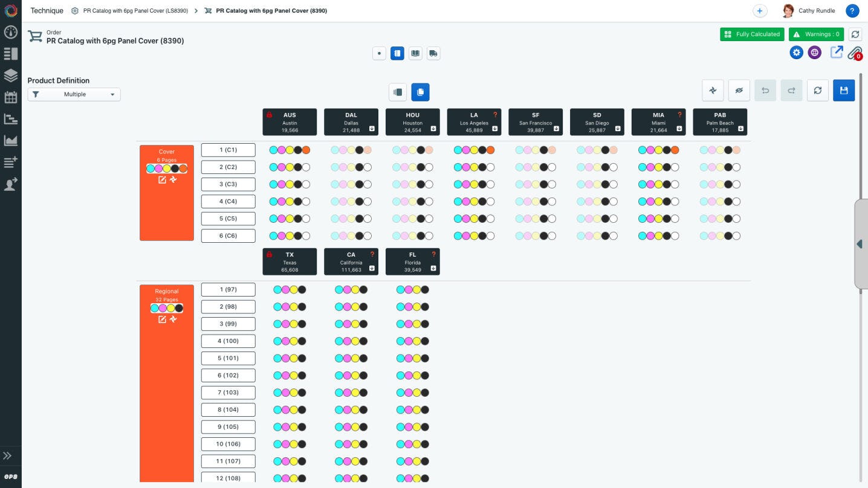Click the purple globe icon
Image resolution: width=868 pixels, height=488 pixels.
pos(815,53)
